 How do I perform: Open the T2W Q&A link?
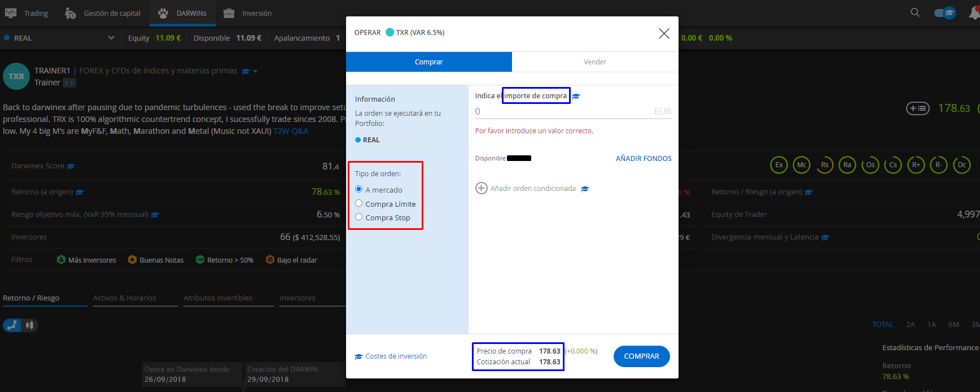tap(291, 131)
